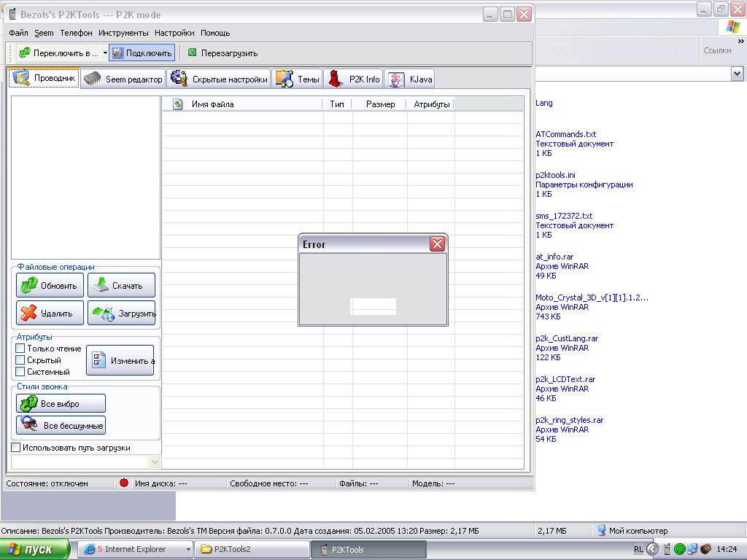Click the Переключить в... toolbar button
This screenshot has height=560, width=747.
58,52
